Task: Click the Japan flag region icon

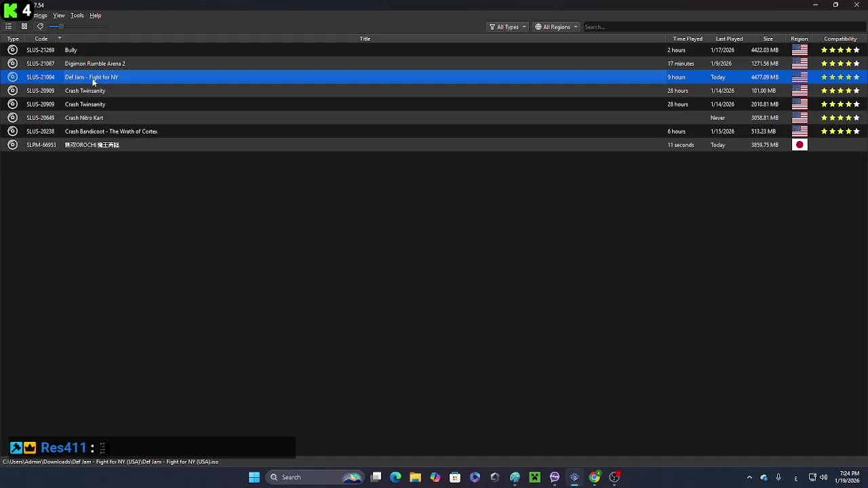Action: click(800, 145)
